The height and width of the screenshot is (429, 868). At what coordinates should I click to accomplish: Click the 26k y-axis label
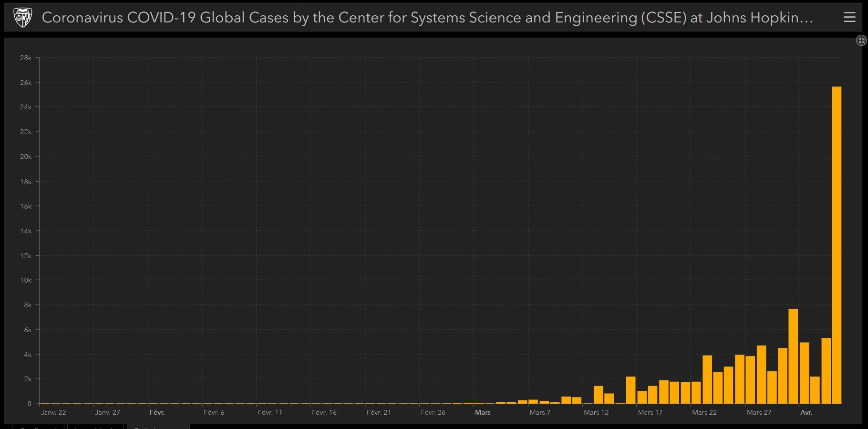pyautogui.click(x=26, y=83)
